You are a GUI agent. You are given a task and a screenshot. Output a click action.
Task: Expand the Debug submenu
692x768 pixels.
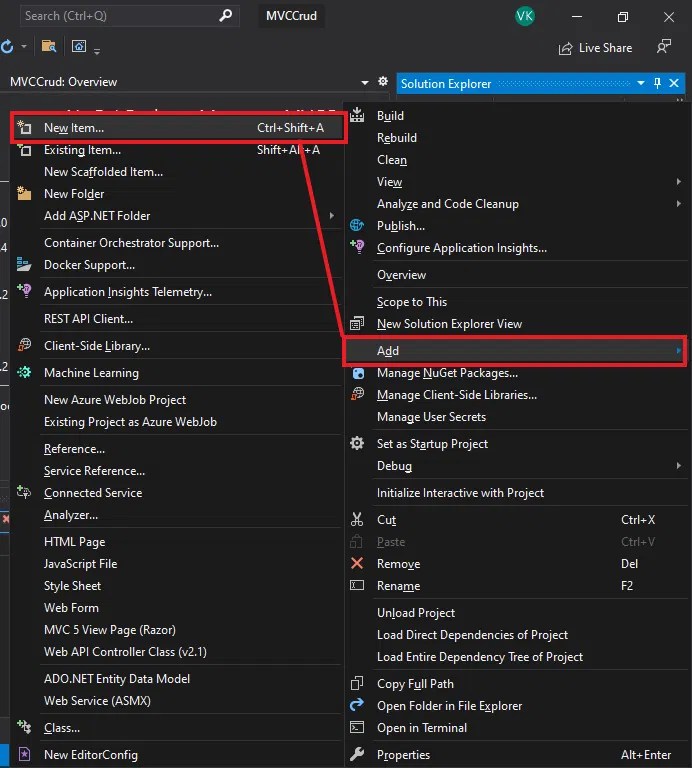pyautogui.click(x=679, y=466)
